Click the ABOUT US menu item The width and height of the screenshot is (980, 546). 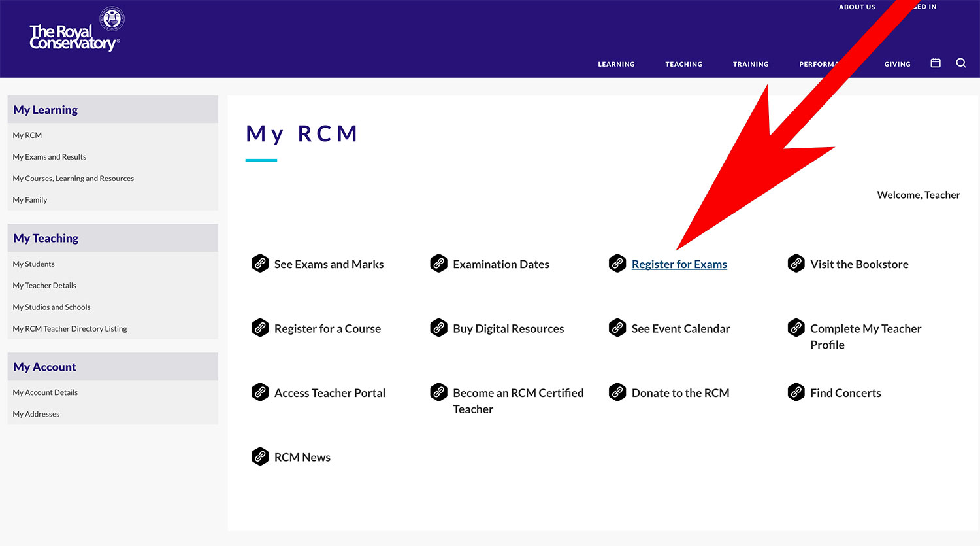857,7
